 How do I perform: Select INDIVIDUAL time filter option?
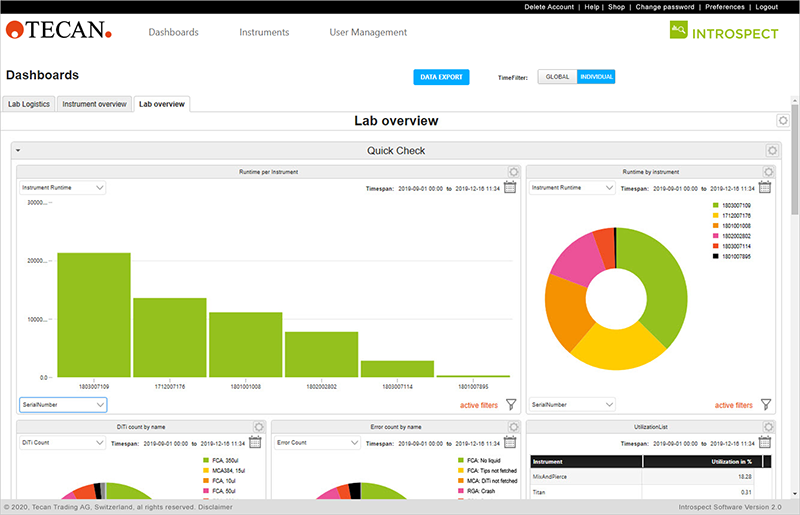coord(597,77)
